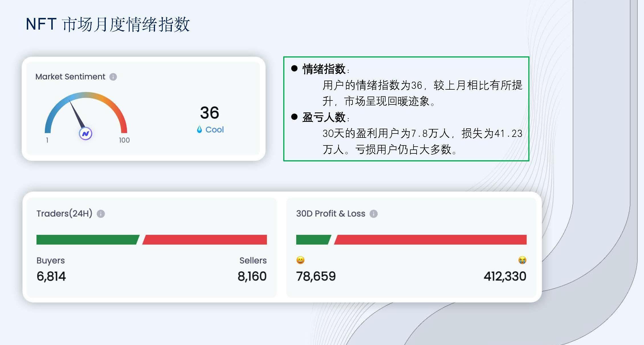Click the 情绪指数 bullet heading

click(x=324, y=69)
